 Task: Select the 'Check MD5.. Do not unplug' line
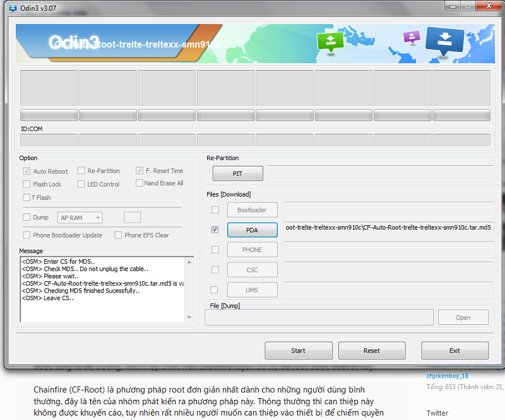click(x=85, y=269)
